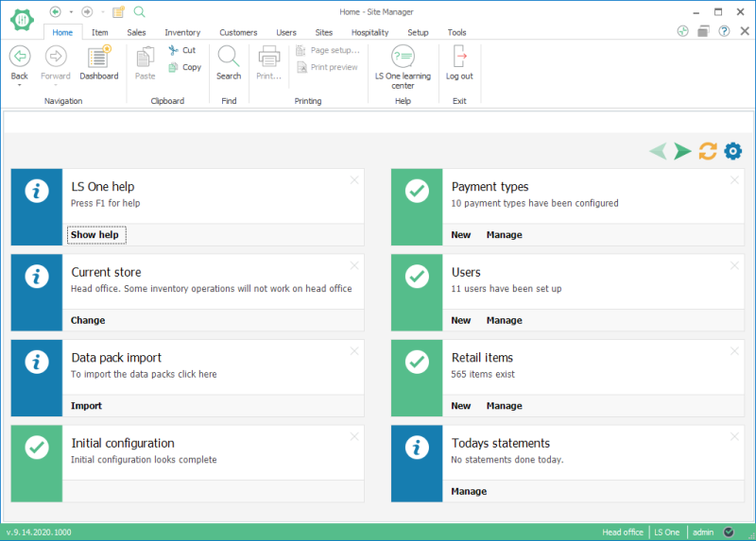The width and height of the screenshot is (756, 541).
Task: Click the Copy icon in Clipboard group
Action: tap(173, 67)
